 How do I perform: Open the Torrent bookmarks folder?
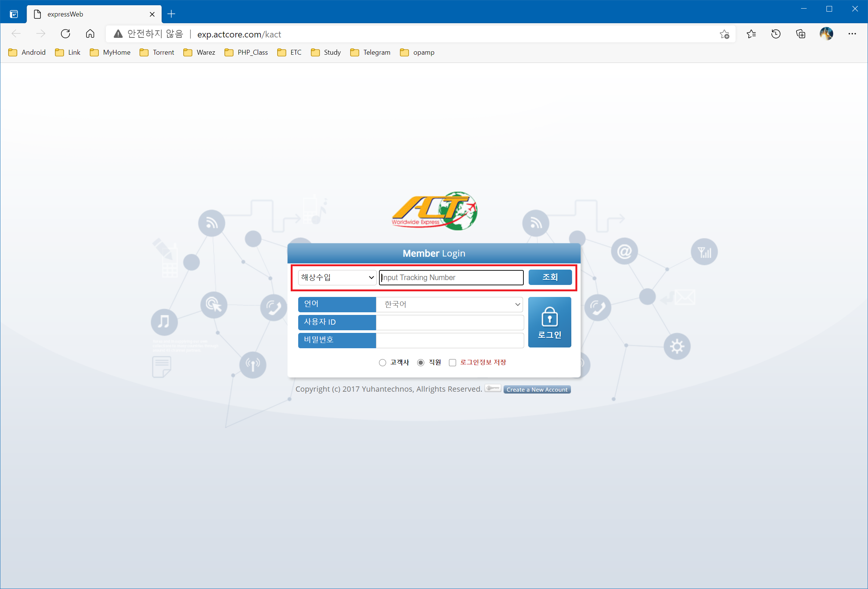157,52
